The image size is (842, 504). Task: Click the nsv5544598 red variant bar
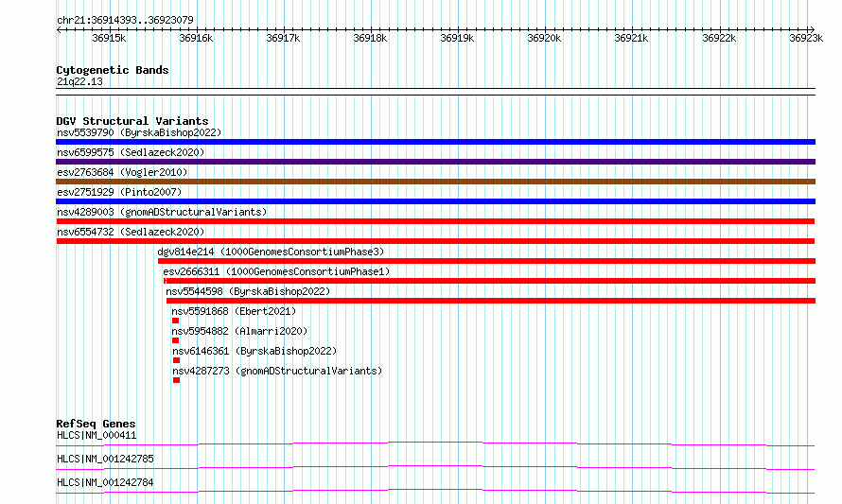coord(491,301)
